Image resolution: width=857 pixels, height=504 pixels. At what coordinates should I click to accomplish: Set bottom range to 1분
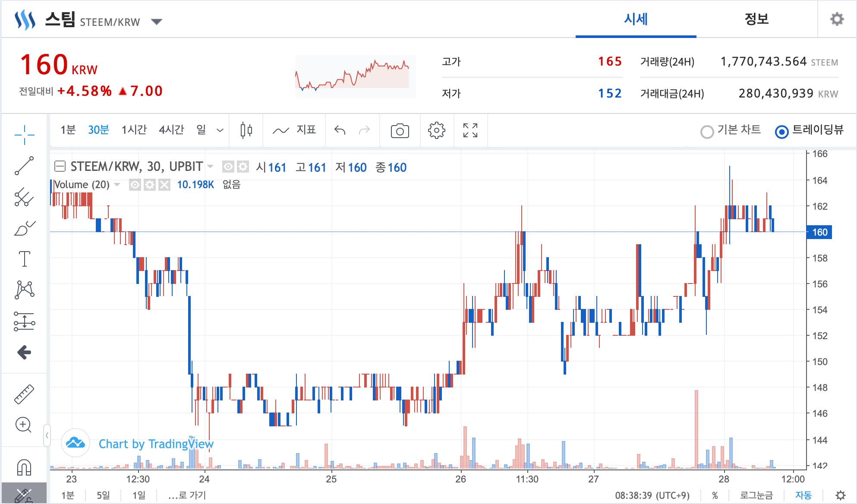(68, 495)
